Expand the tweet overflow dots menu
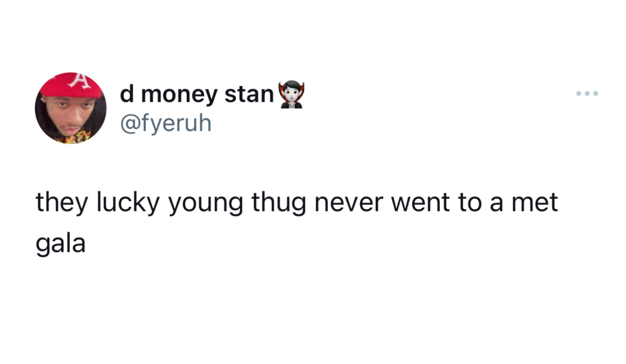The height and width of the screenshot is (364, 626). pyautogui.click(x=587, y=94)
